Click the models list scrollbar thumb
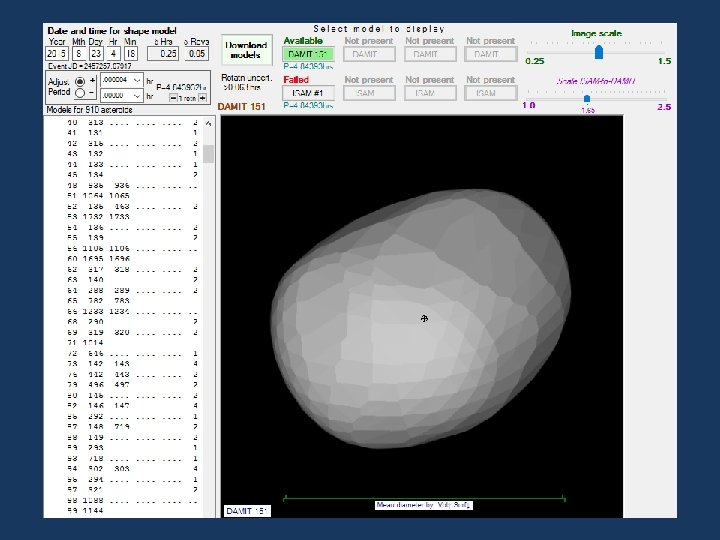This screenshot has height=540, width=720. point(209,153)
